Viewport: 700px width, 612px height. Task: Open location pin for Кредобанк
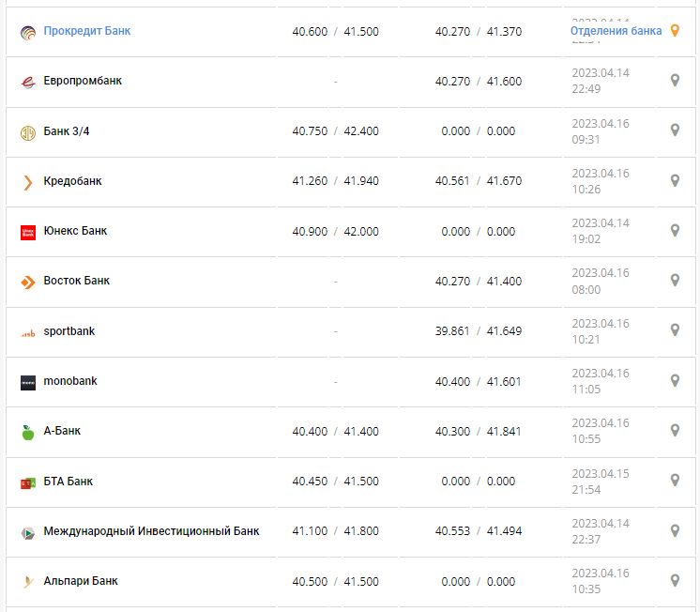(x=674, y=180)
